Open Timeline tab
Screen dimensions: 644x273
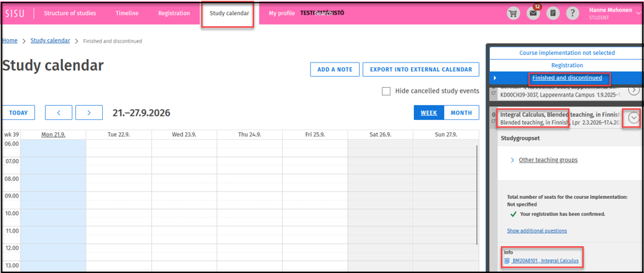(127, 13)
